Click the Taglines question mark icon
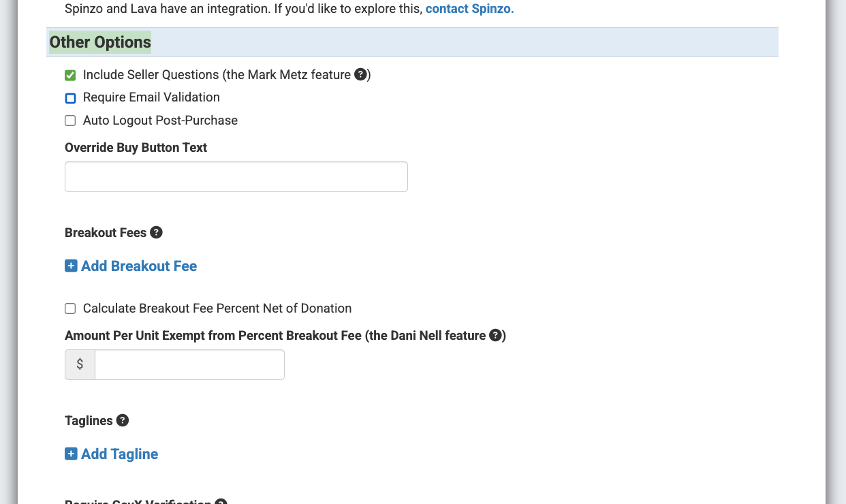The image size is (846, 504). point(123,421)
